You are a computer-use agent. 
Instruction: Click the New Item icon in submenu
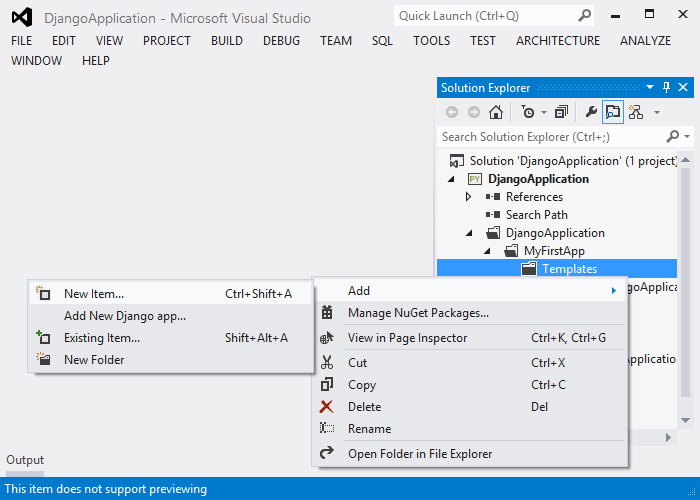tap(43, 293)
